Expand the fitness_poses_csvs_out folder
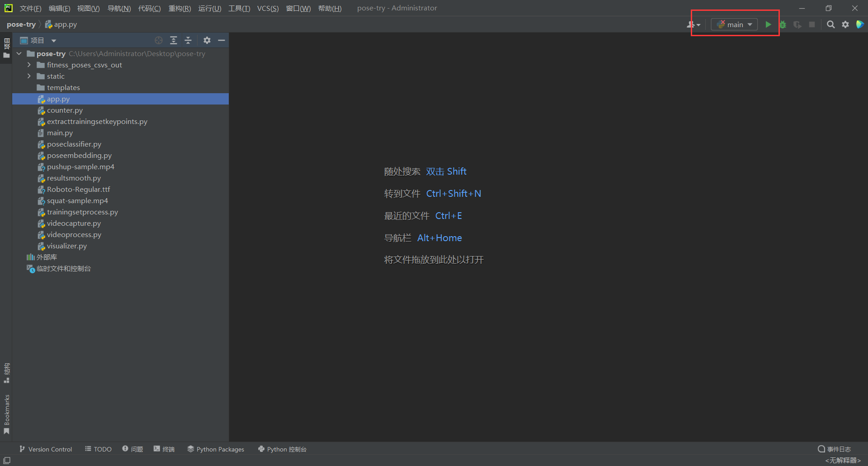Image resolution: width=868 pixels, height=466 pixels. (x=29, y=65)
